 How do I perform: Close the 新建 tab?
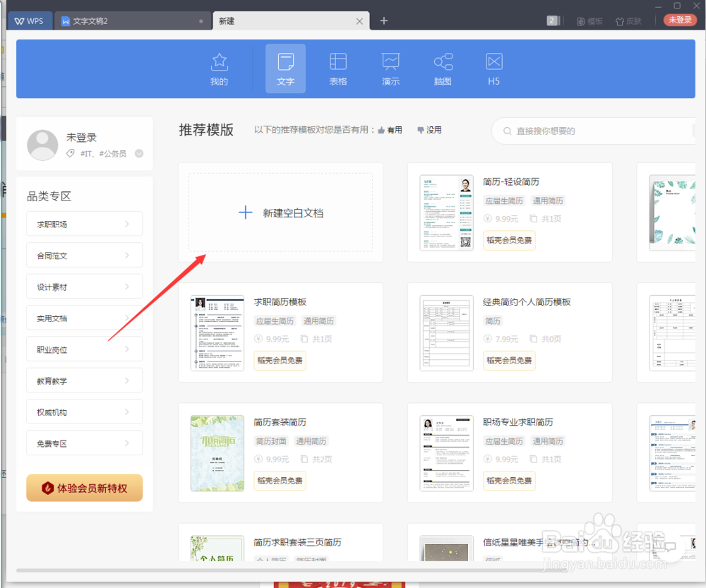point(359,21)
